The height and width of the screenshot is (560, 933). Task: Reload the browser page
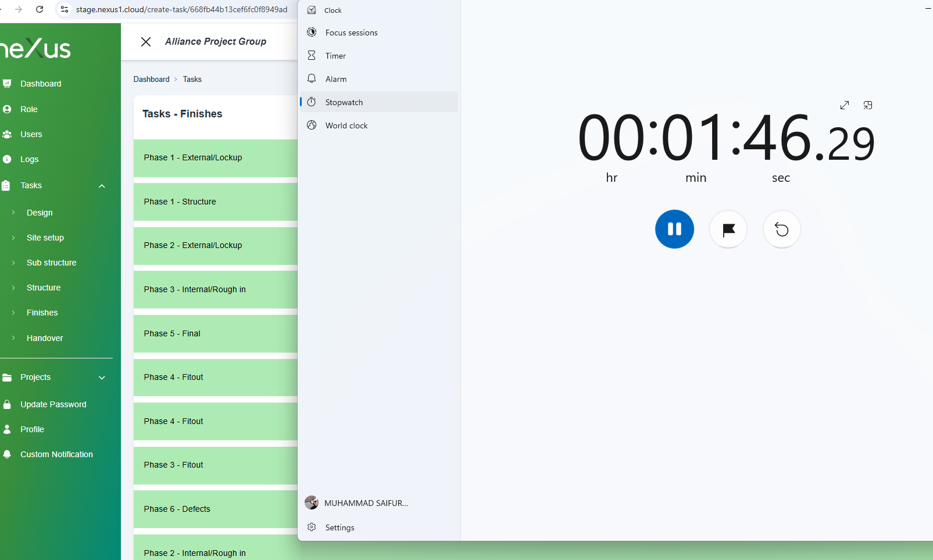click(40, 9)
